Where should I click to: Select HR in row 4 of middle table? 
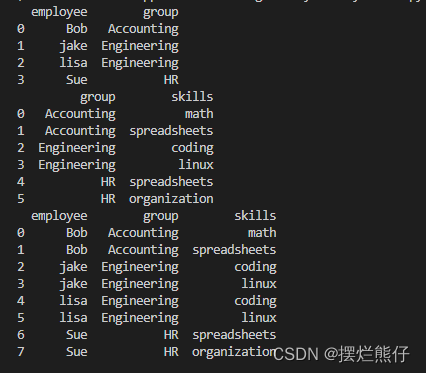coord(108,182)
